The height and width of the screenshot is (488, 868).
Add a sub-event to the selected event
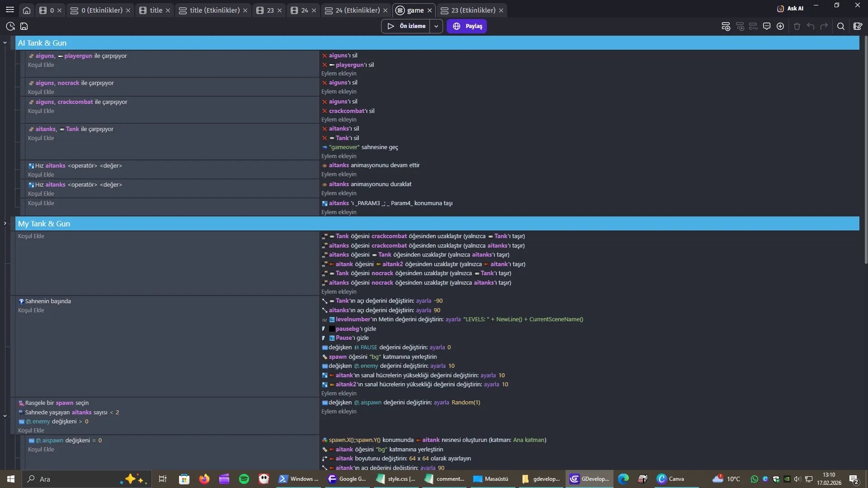(740, 26)
